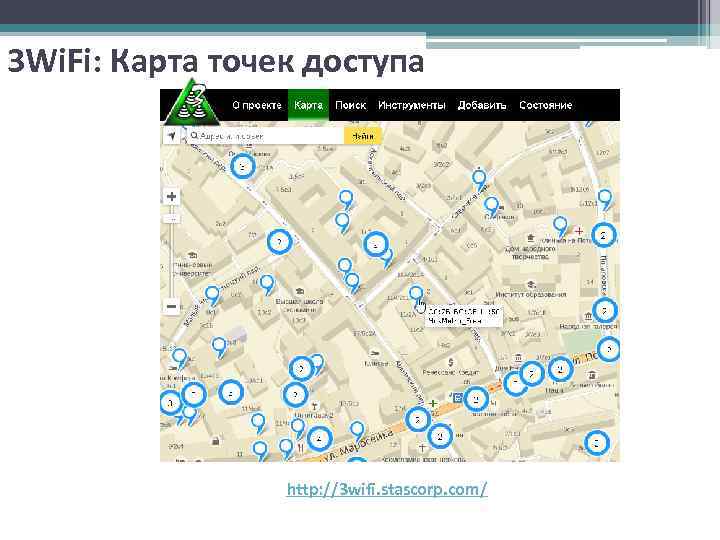The image size is (720, 540).
Task: Zoom in with the plus button
Action: tap(171, 197)
